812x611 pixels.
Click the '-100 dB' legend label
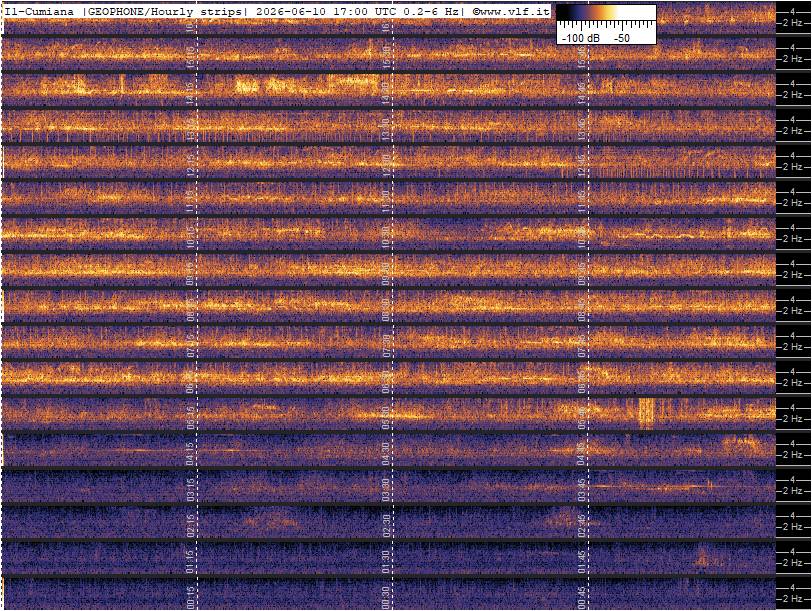click(x=581, y=38)
